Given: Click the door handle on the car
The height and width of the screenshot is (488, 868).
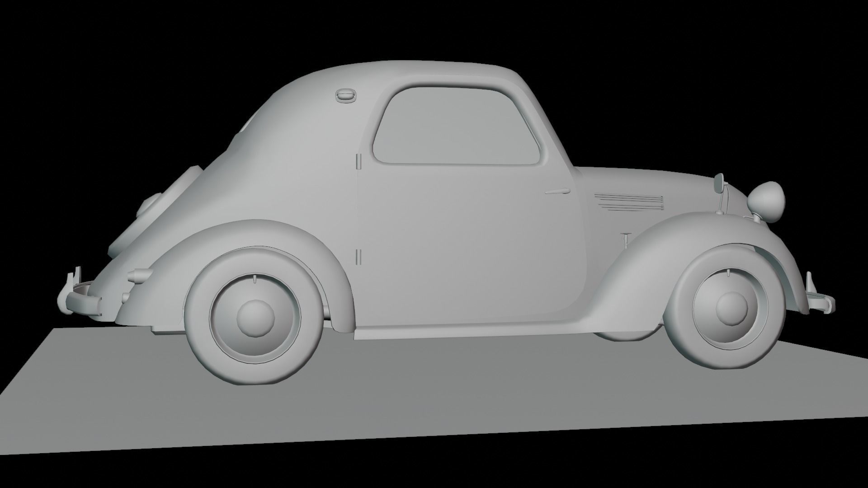Looking at the screenshot, I should 558,192.
